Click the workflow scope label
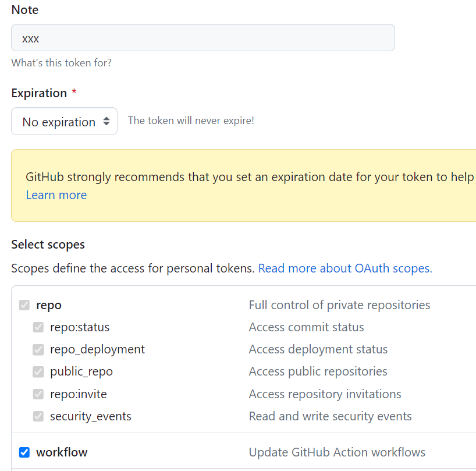476x471 pixels. pyautogui.click(x=62, y=452)
